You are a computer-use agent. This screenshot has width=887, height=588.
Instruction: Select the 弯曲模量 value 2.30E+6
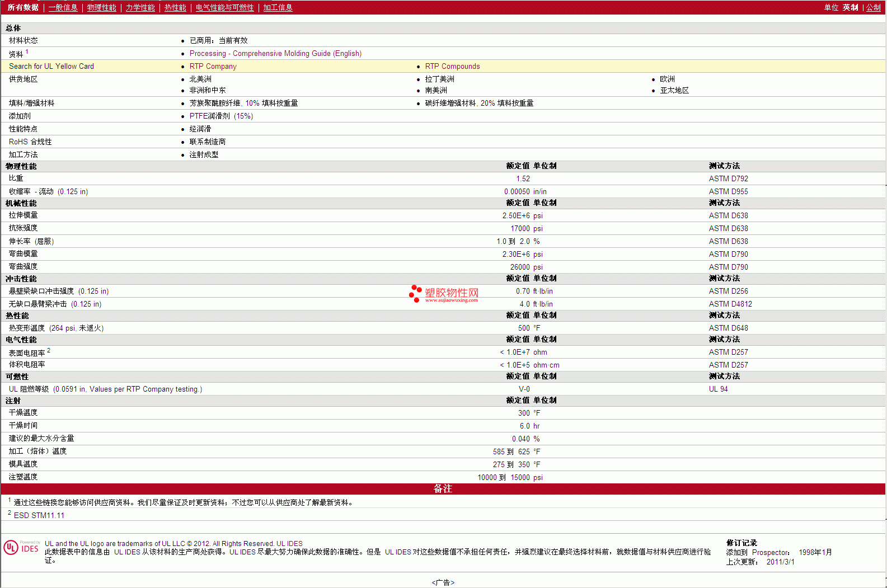tap(516, 254)
